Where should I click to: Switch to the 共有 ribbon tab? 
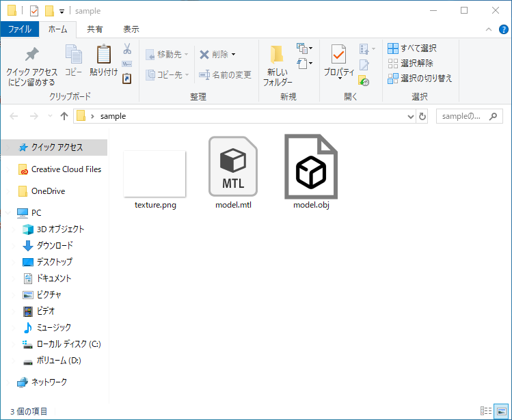click(95, 29)
